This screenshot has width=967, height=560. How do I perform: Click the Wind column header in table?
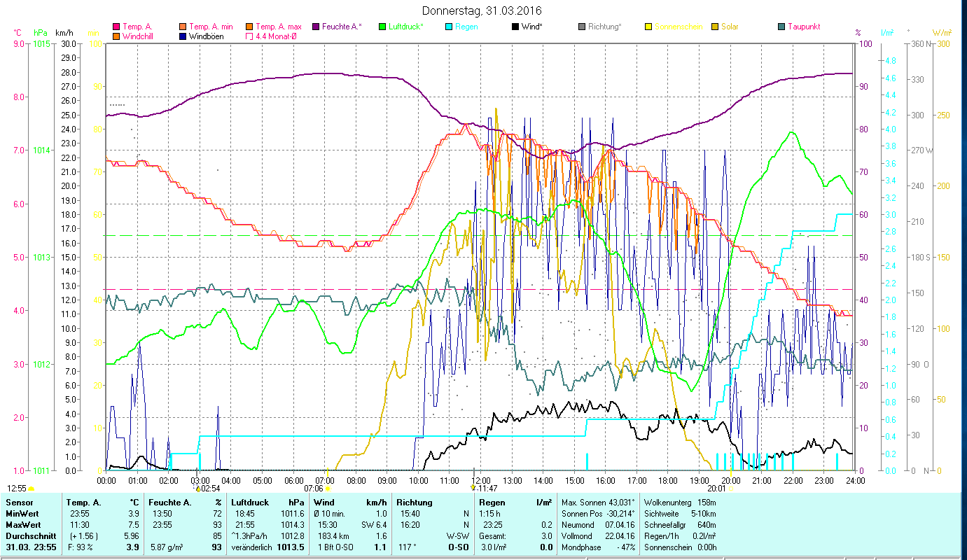[x=324, y=503]
